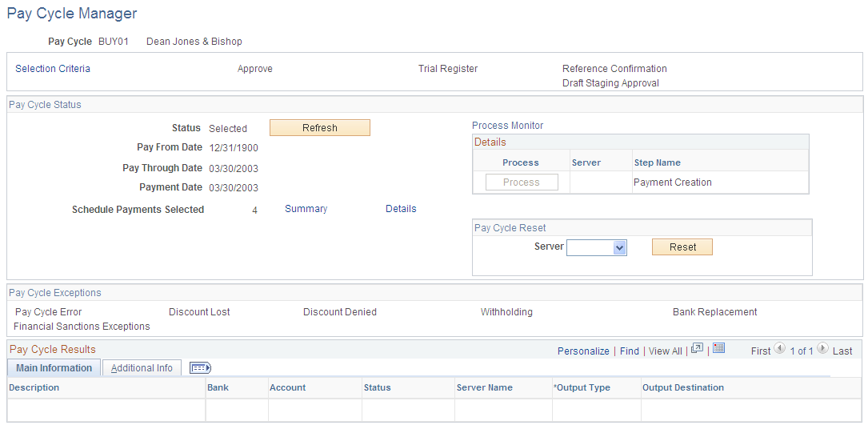Switch to Main Information tab
This screenshot has height=429, width=868.
tap(54, 368)
